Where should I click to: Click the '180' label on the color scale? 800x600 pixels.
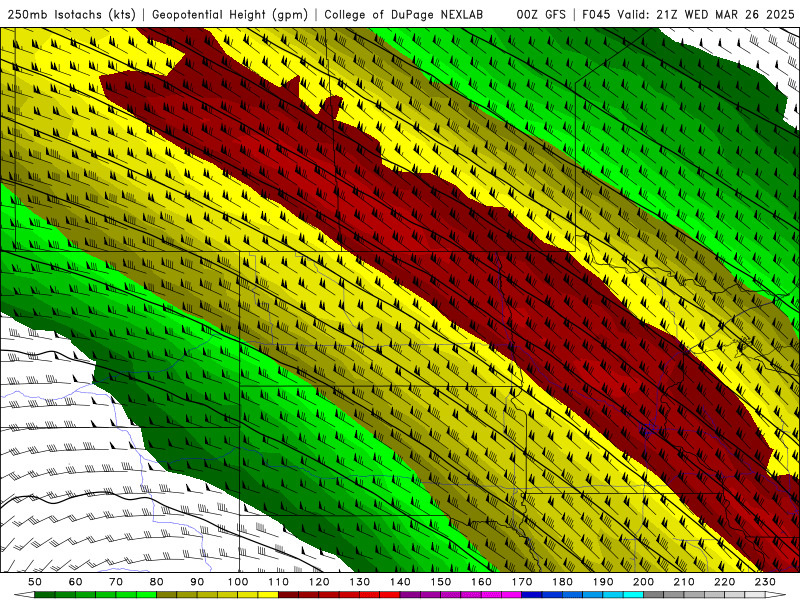coord(562,582)
